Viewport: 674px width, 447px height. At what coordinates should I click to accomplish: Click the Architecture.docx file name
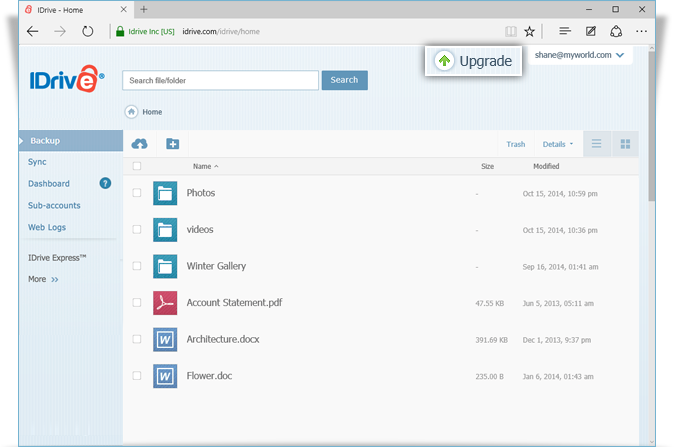pos(223,339)
